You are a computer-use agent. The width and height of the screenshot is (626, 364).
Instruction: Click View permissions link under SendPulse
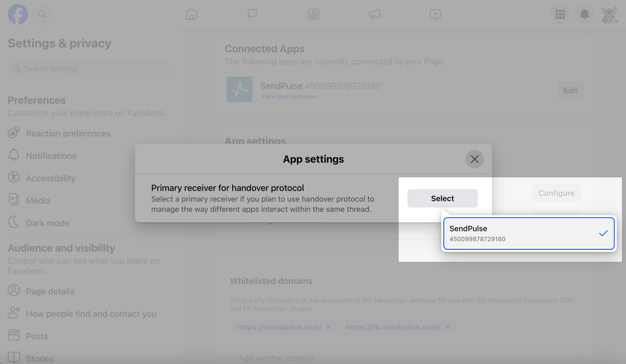click(288, 96)
